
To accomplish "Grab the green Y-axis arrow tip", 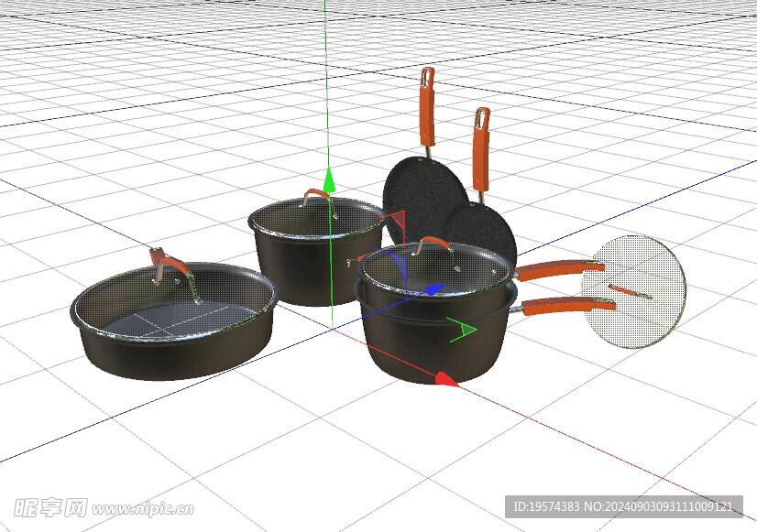I will (x=329, y=179).
